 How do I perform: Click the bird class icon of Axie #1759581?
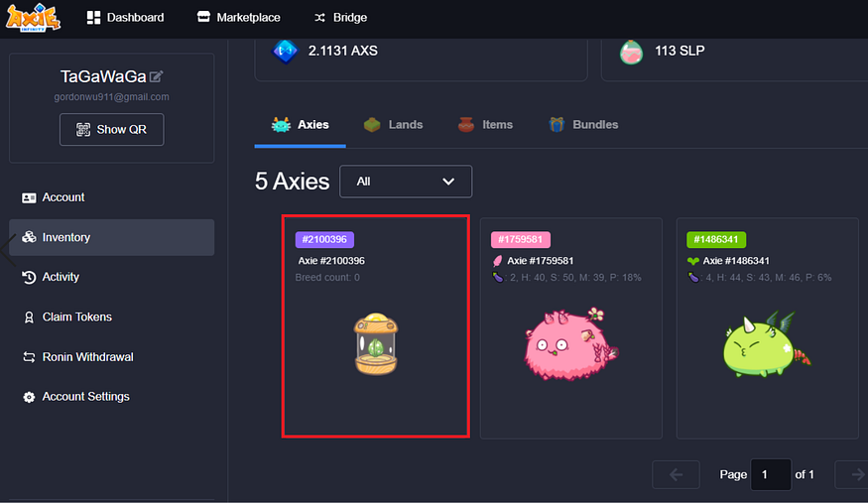(497, 261)
